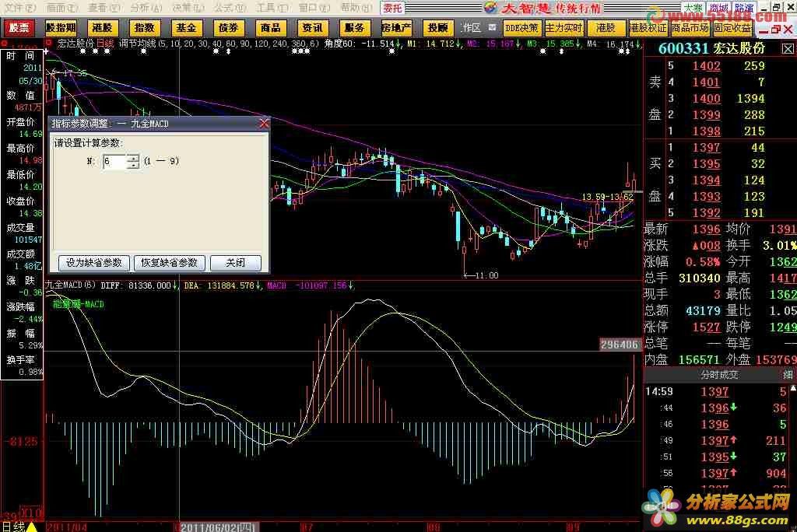The height and width of the screenshot is (532, 797).
Task: Click the 大赛 link in the title bar
Action: [x=693, y=8]
